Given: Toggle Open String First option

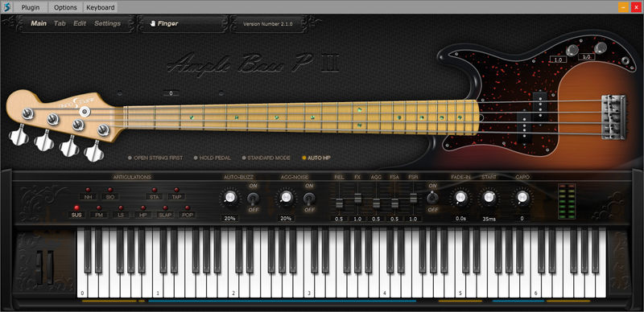Looking at the screenshot, I should click(155, 158).
